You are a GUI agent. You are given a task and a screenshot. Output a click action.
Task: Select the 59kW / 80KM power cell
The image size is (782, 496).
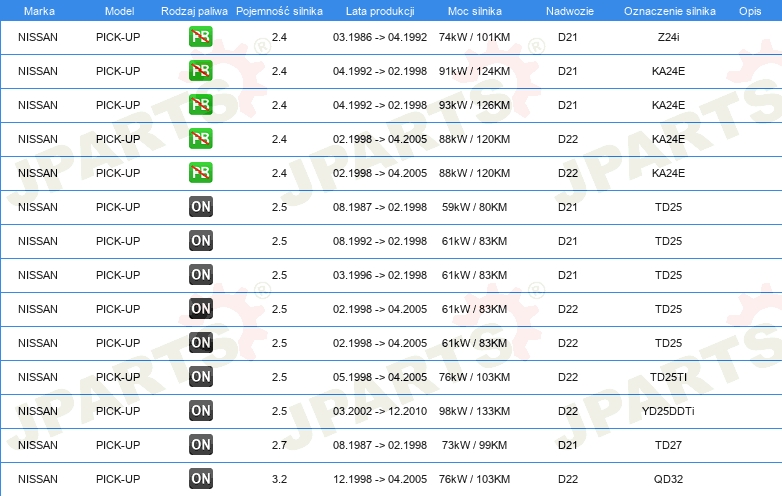(474, 207)
